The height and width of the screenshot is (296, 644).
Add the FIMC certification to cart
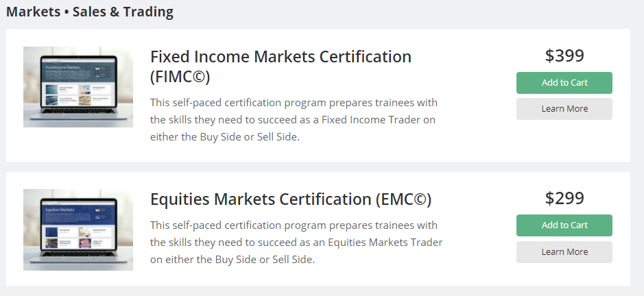coord(564,83)
